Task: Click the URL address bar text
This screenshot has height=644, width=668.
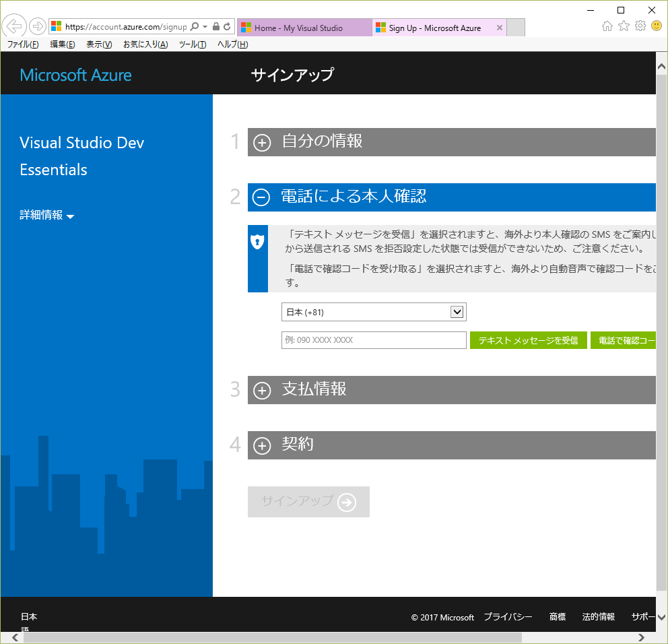Action: (126, 27)
